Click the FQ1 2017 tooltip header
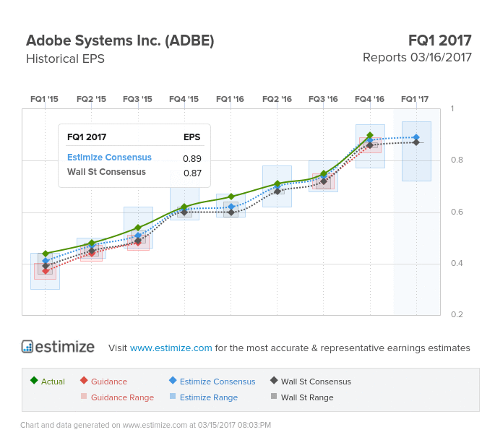495x448 pixels. pos(87,137)
